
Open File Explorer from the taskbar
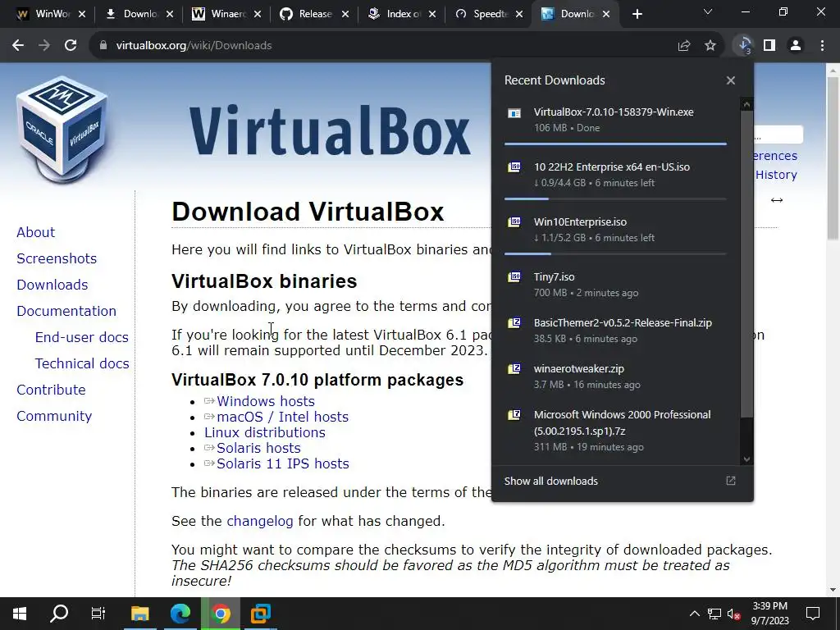point(139,614)
